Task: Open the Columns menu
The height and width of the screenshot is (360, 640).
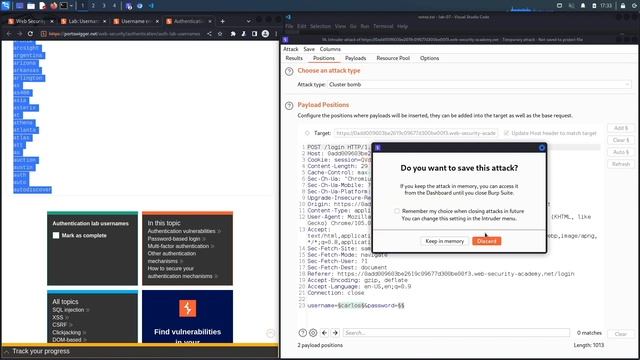Action: coord(330,49)
